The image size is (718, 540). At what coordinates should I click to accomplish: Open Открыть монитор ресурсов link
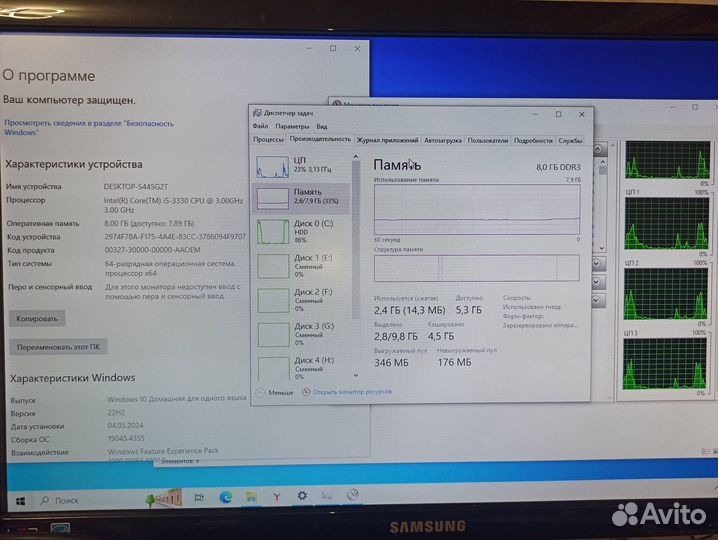[352, 392]
